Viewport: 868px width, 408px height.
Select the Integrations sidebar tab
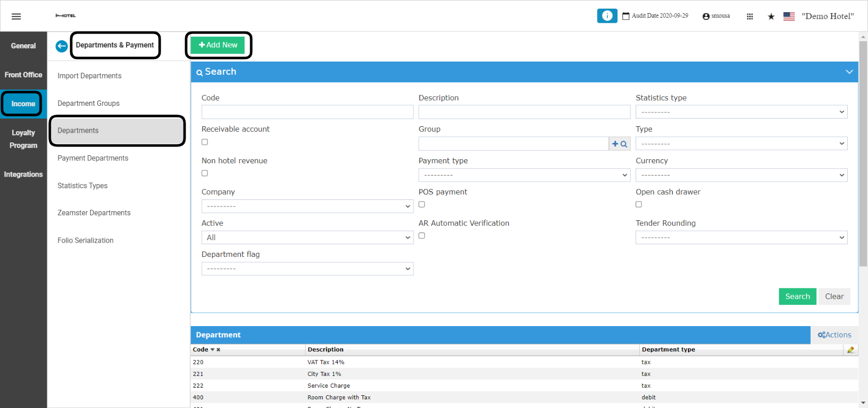pos(23,174)
